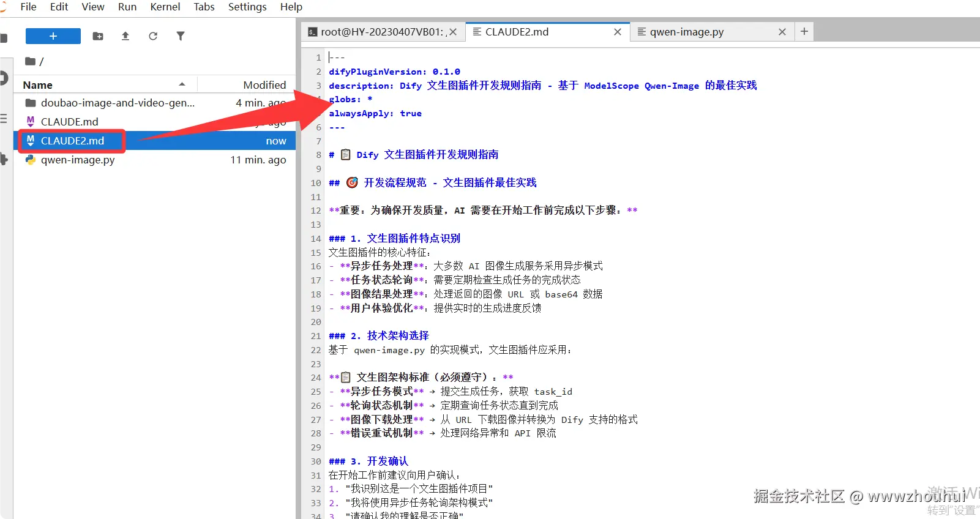Click the '11 min. ago' modified time

[258, 160]
